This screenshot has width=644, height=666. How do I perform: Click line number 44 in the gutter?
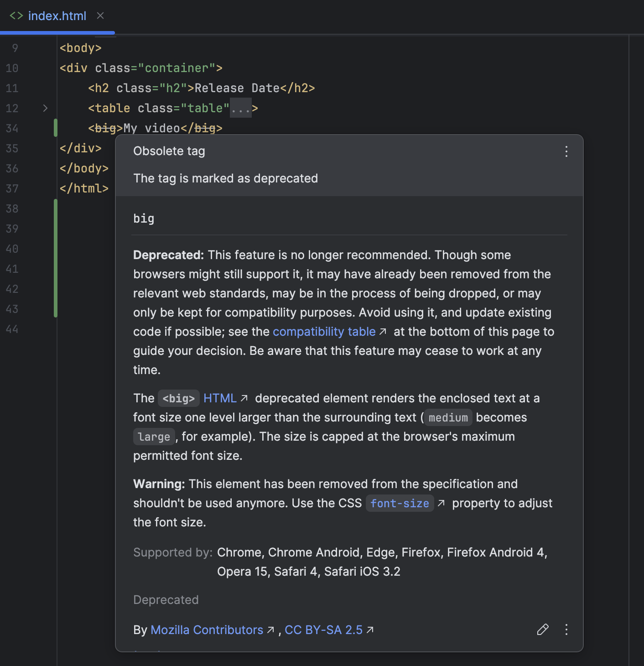12,329
